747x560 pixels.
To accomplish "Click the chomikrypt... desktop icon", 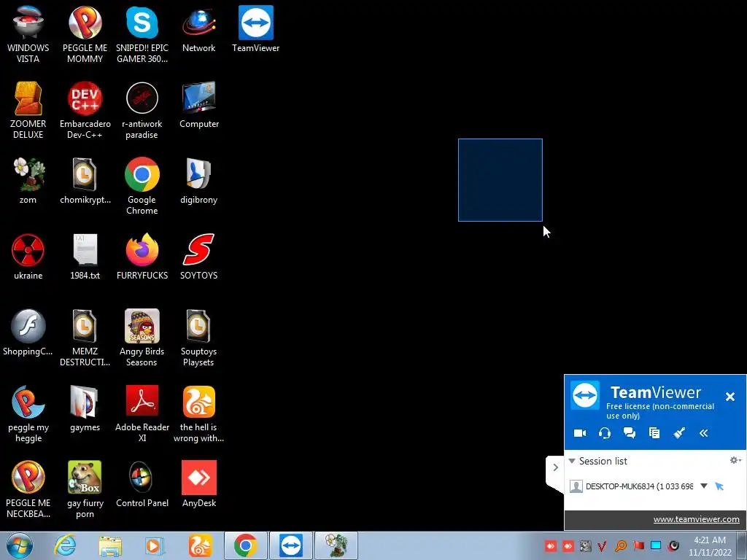I will [85, 181].
